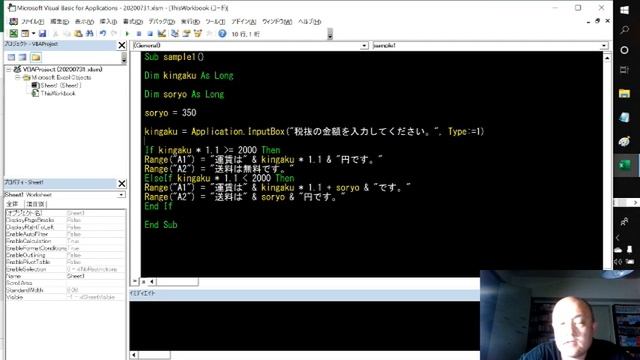Image resolution: width=640 pixels, height=360 pixels.
Task: Open Windows search from taskbar
Action: [624, 30]
